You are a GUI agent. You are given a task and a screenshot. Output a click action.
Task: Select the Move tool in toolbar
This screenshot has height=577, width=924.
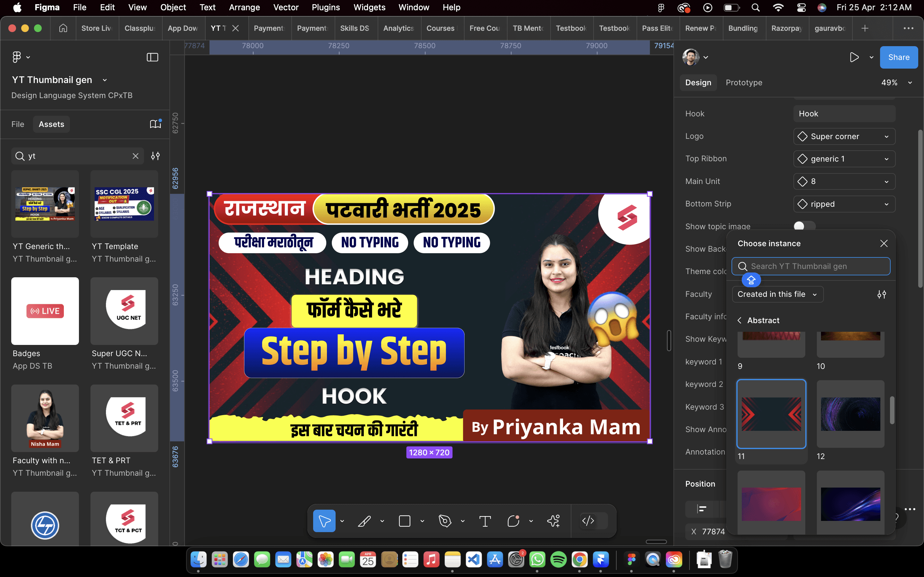[x=324, y=521]
